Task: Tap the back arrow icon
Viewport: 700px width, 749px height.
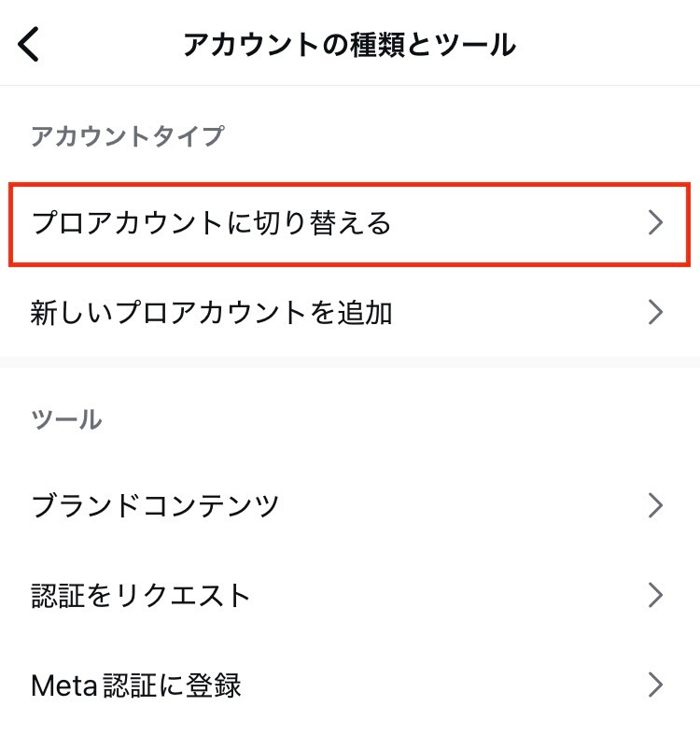Action: pos(30,44)
